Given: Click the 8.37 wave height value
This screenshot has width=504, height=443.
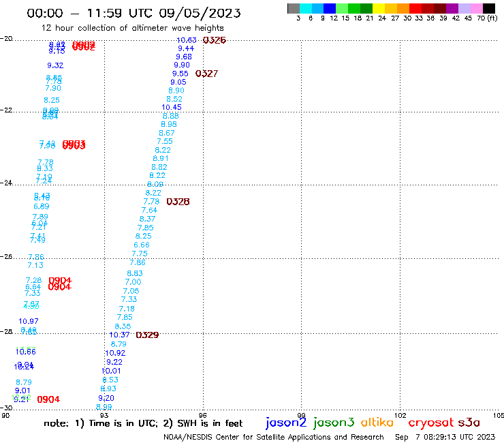Looking at the screenshot, I should pyautogui.click(x=147, y=219).
